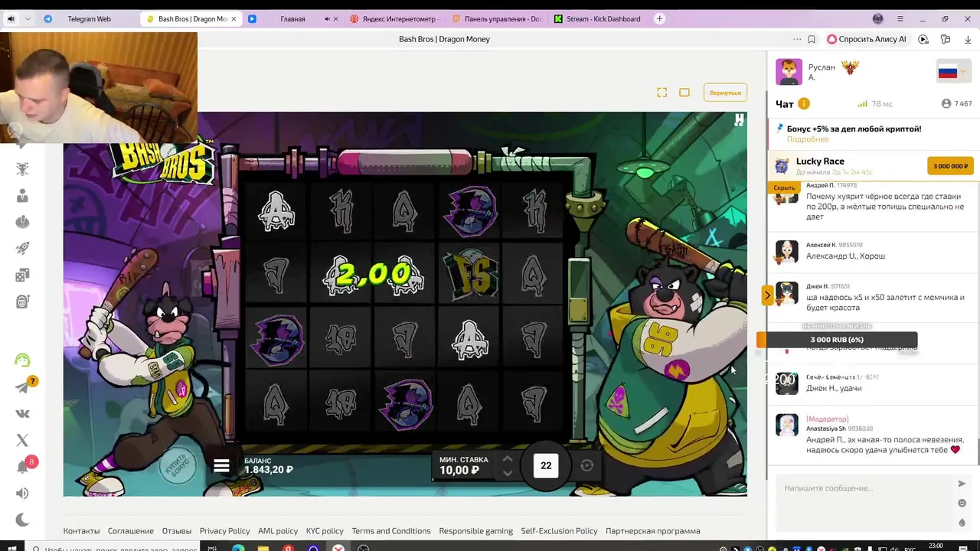Viewport: 980px width, 551px height.
Task: Open Terms and Conditions footer link
Action: [x=391, y=531]
